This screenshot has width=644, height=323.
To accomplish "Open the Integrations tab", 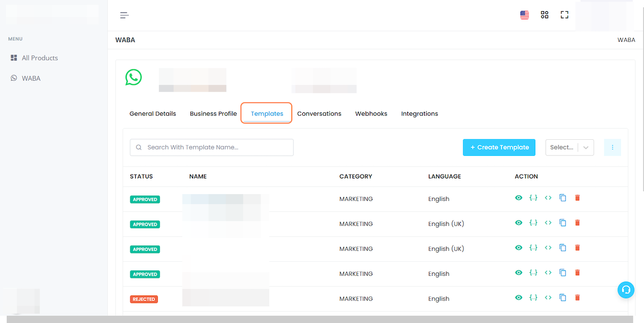I will [x=419, y=113].
